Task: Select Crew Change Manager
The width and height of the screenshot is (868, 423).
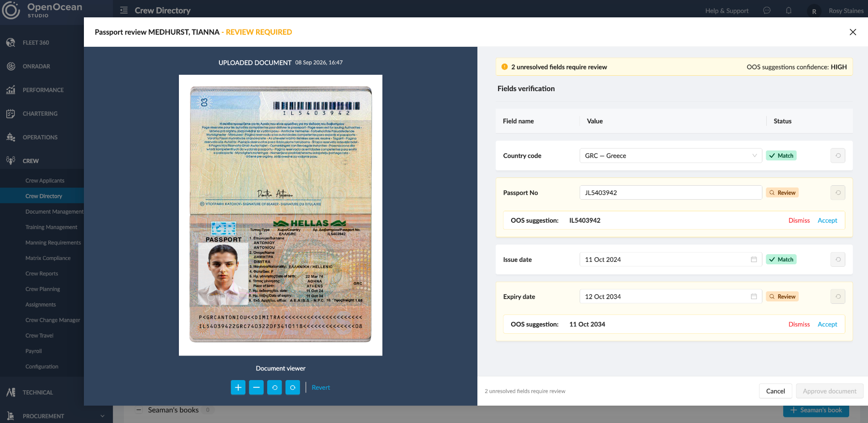Action: point(53,320)
